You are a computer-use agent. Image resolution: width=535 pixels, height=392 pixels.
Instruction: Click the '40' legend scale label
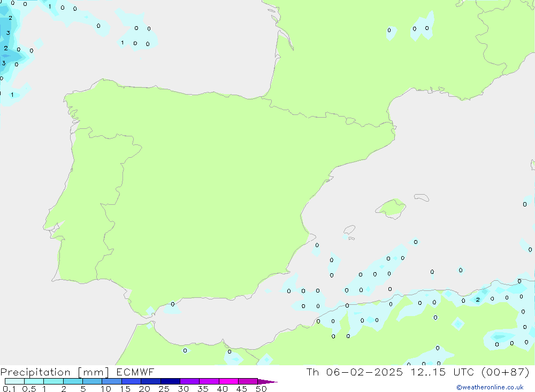pos(223,389)
